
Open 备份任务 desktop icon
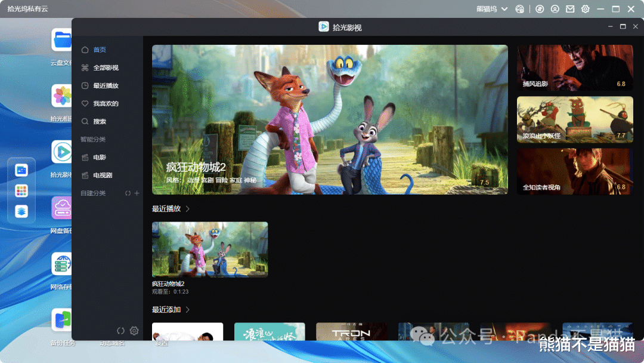click(x=61, y=320)
